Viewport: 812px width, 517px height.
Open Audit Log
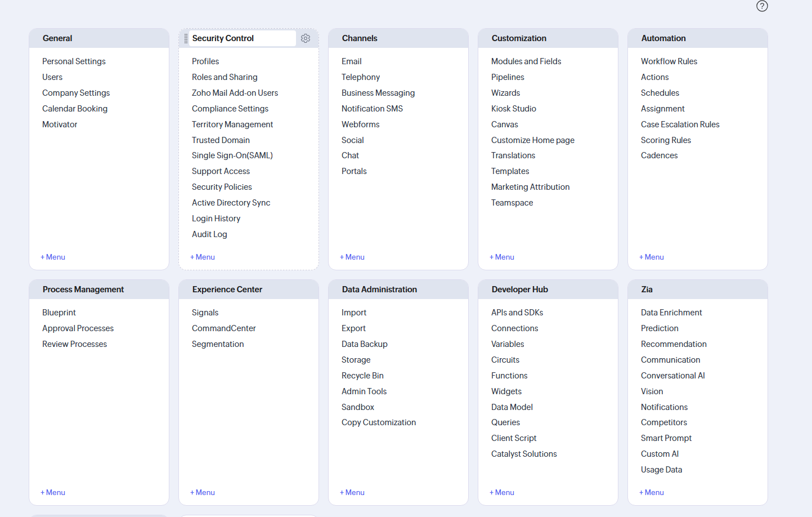209,234
